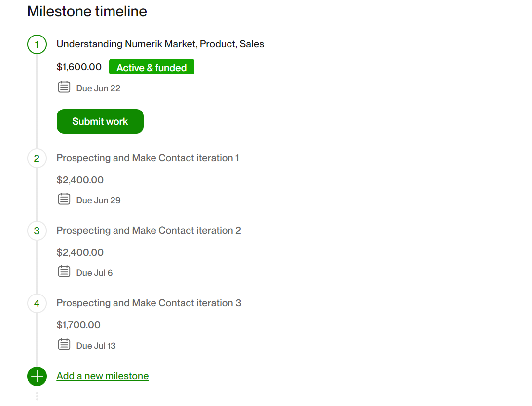This screenshot has width=532, height=406.
Task: Click the Submit work button
Action: [100, 121]
